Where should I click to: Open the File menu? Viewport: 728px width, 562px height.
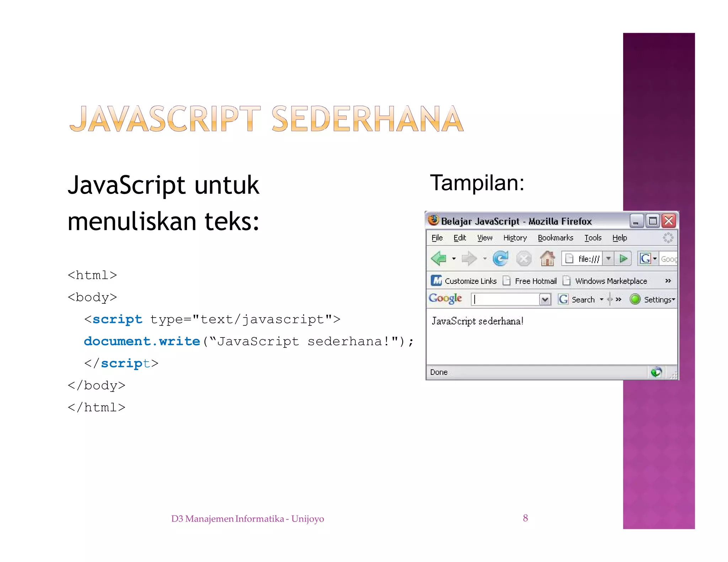coord(437,238)
